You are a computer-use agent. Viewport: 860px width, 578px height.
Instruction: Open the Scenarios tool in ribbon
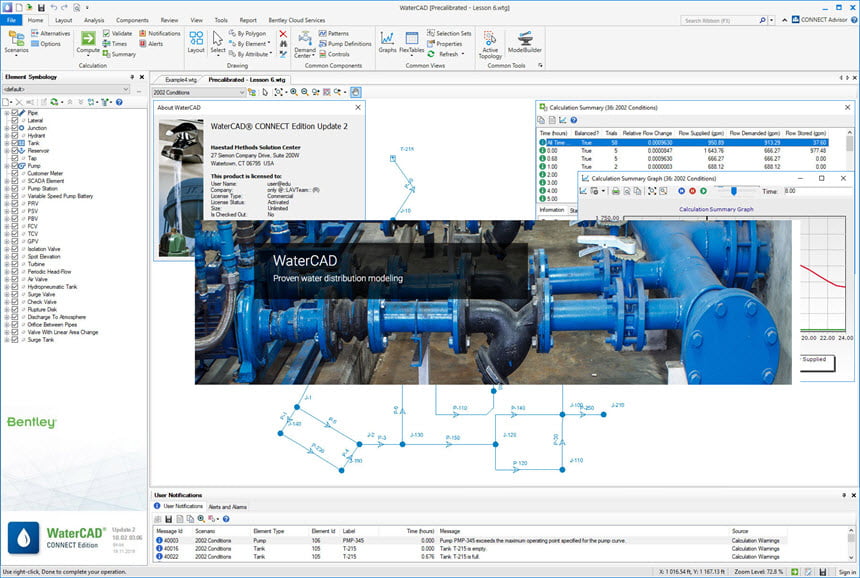click(16, 43)
